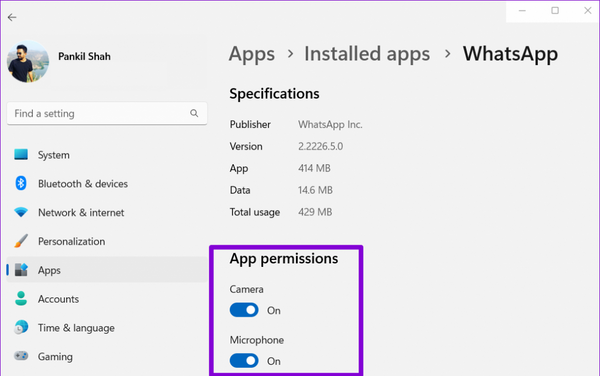Click the Gaming controller icon

pyautogui.click(x=21, y=356)
